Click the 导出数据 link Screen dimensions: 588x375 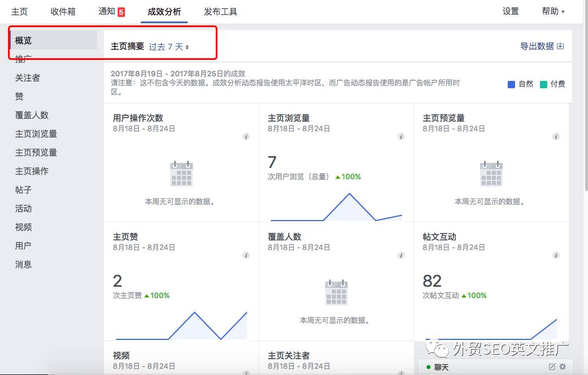(542, 46)
